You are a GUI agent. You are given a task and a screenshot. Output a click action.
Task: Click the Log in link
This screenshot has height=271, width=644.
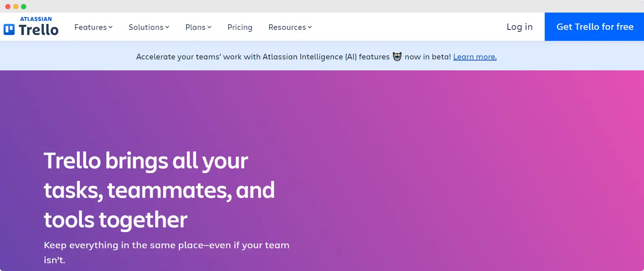coord(519,27)
